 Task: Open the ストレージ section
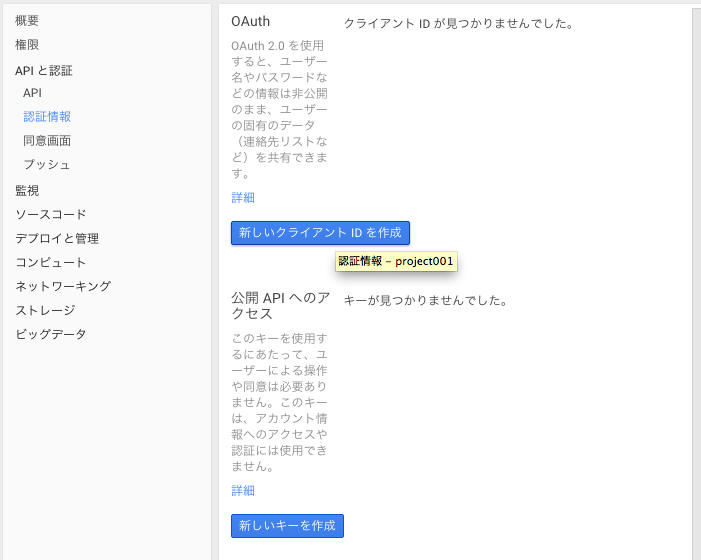click(45, 310)
